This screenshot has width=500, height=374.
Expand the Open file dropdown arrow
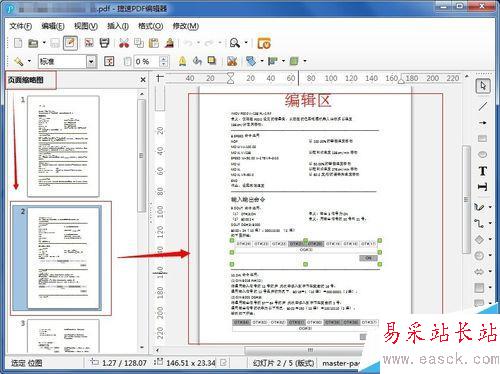[x=44, y=43]
